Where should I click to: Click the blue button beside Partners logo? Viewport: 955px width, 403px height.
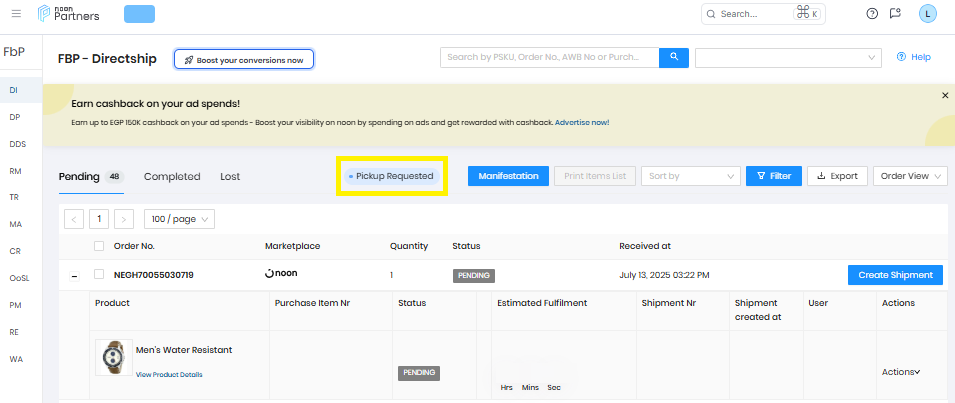(139, 14)
